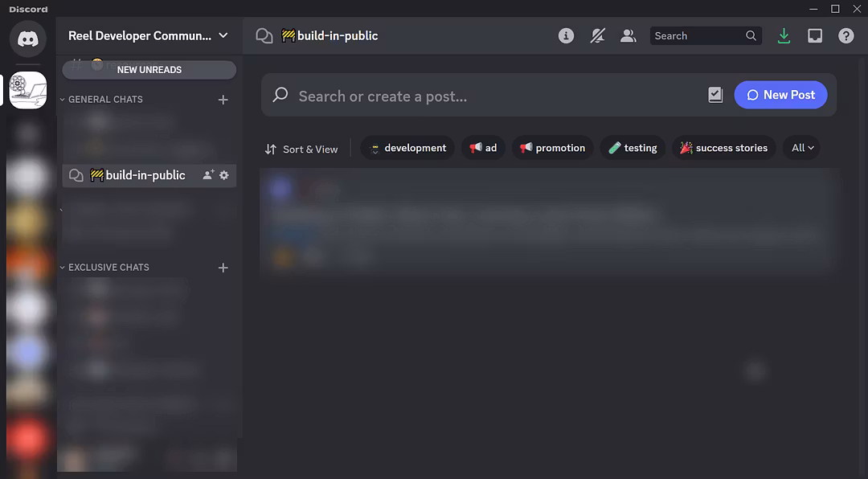Screen dimensions: 868x479
Task: Open forum guidelines icon beside New Post
Action: point(715,95)
